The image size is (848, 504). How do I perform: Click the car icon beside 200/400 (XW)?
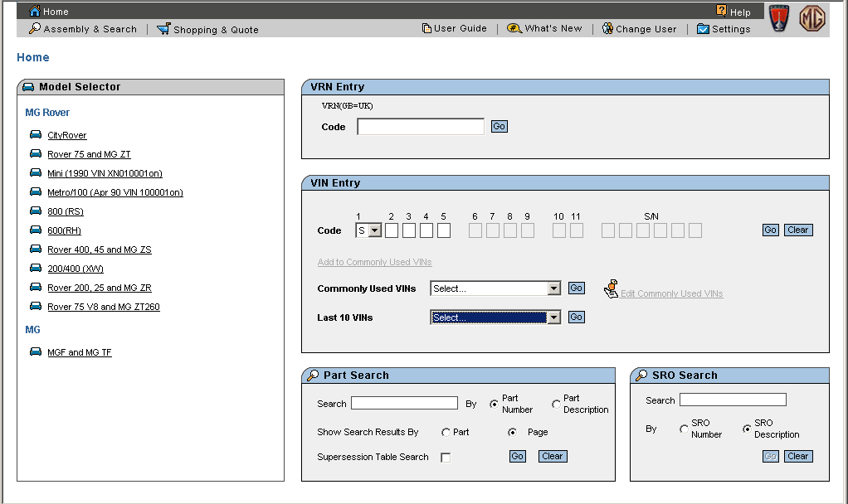pos(36,268)
